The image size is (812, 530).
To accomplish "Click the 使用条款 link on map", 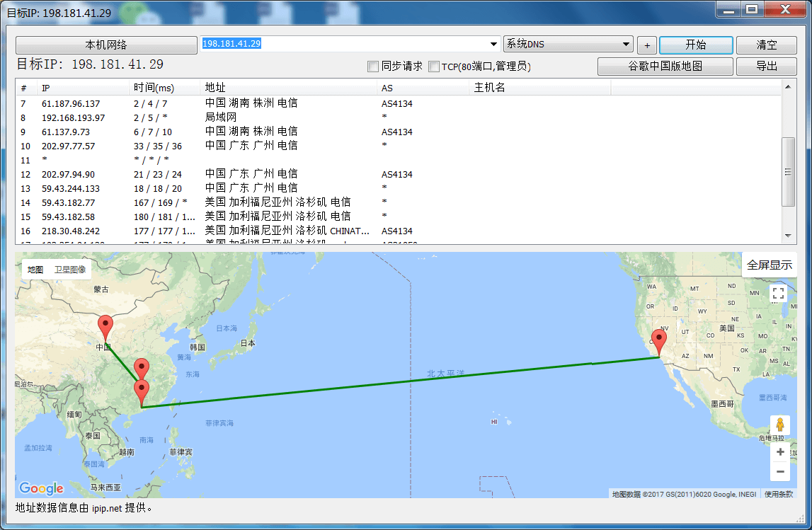I will pos(778,494).
